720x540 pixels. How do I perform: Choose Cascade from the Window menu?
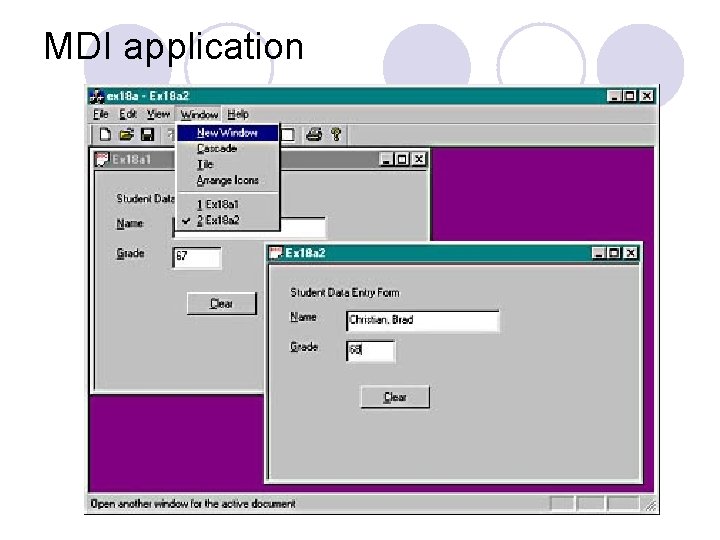[x=228, y=148]
